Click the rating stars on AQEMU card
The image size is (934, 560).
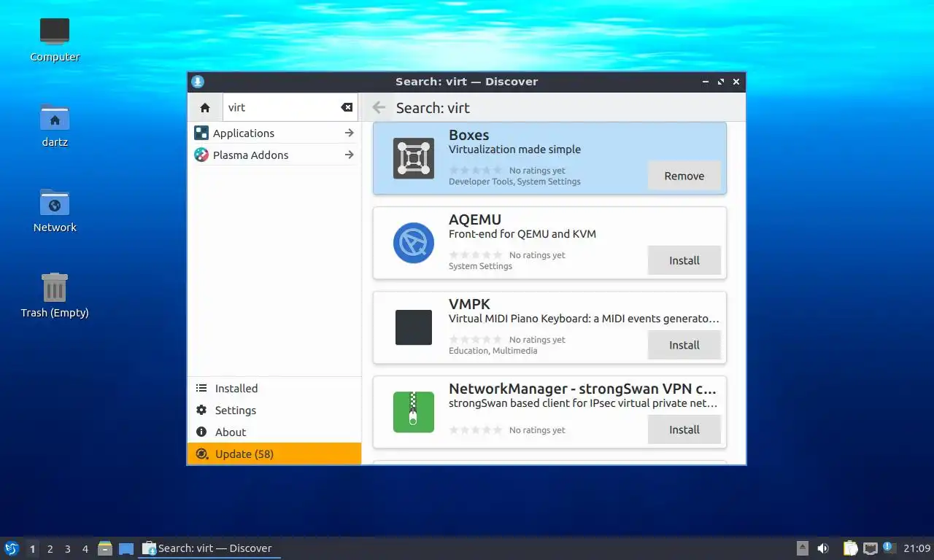pos(476,255)
